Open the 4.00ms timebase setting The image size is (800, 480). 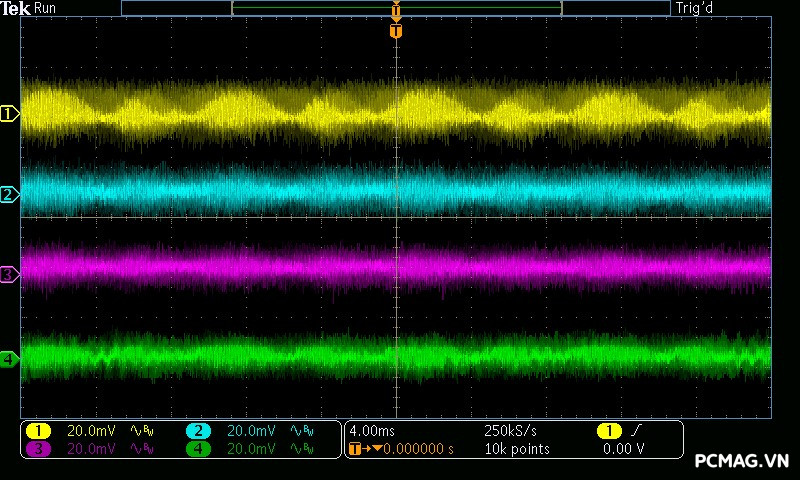point(374,431)
